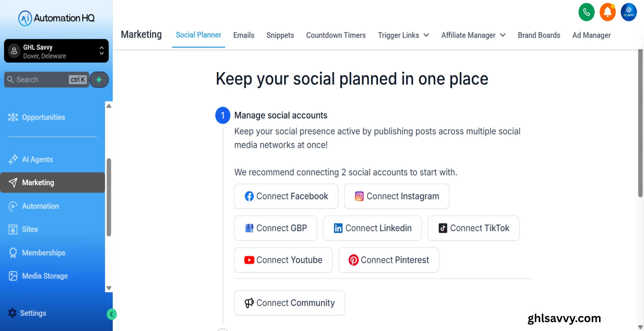Click Connect TikTok button
Image resolution: width=644 pixels, height=331 pixels.
[x=473, y=228]
